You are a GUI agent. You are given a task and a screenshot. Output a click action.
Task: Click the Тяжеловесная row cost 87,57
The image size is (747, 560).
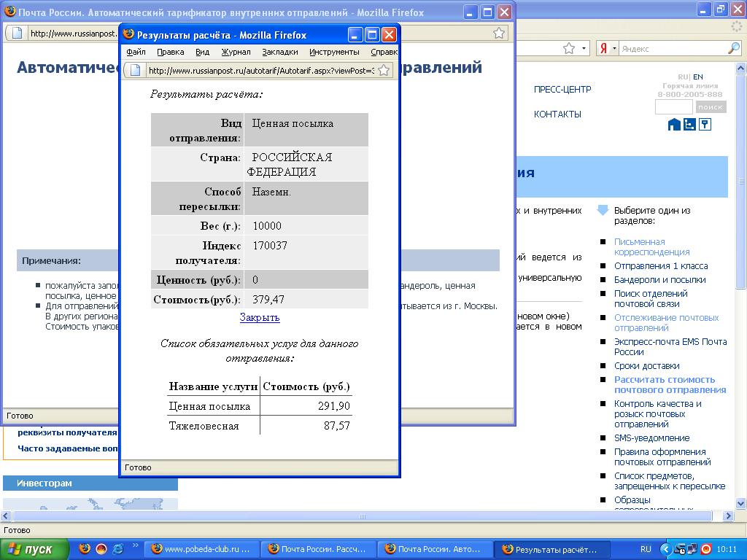point(337,426)
